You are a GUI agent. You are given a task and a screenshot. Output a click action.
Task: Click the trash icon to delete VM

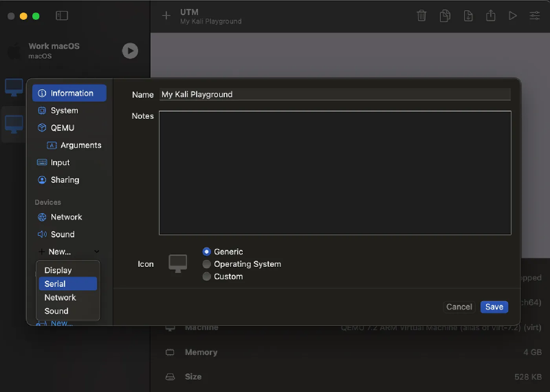tap(422, 16)
